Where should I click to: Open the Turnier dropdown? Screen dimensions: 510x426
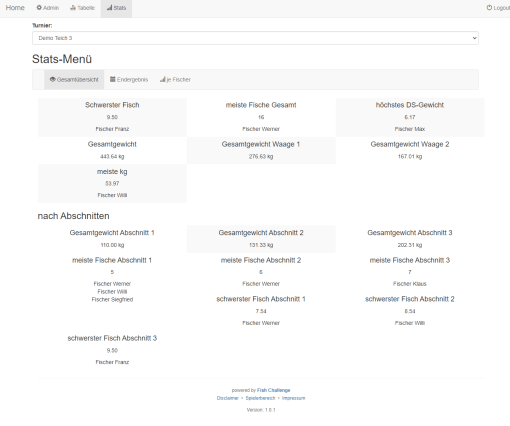point(255,38)
